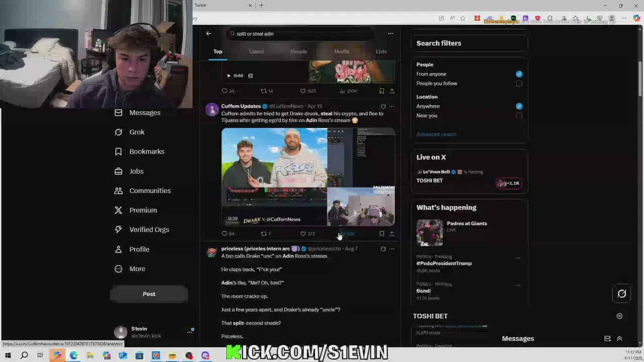Open Verified Orgs in the left sidebar

(142, 230)
